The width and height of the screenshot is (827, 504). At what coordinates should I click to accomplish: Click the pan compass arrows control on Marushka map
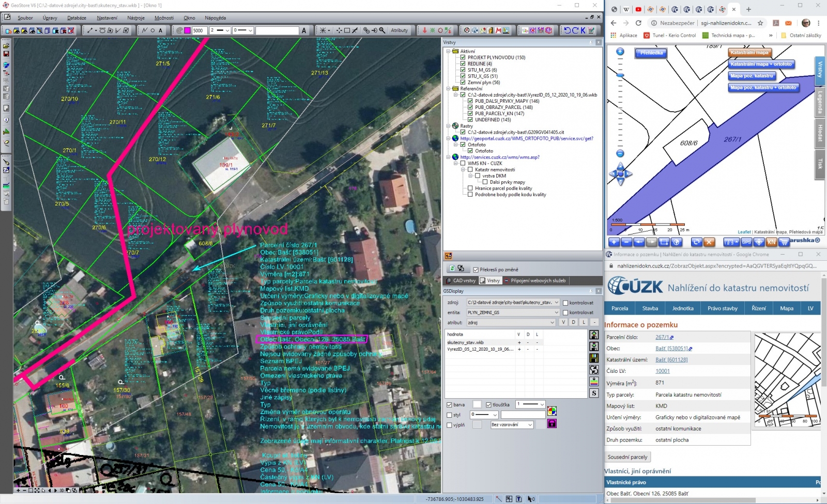tap(620, 175)
